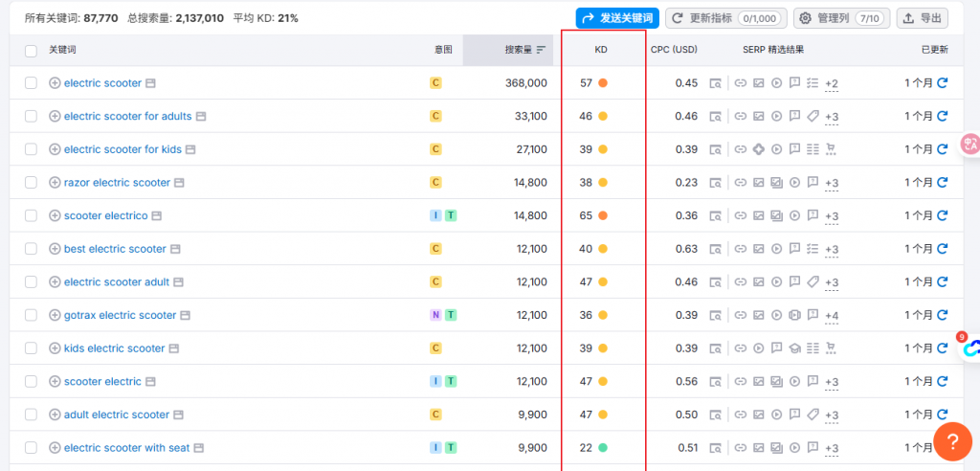Click the orange question mark help button
Screen dimensions: 980x471
click(952, 442)
